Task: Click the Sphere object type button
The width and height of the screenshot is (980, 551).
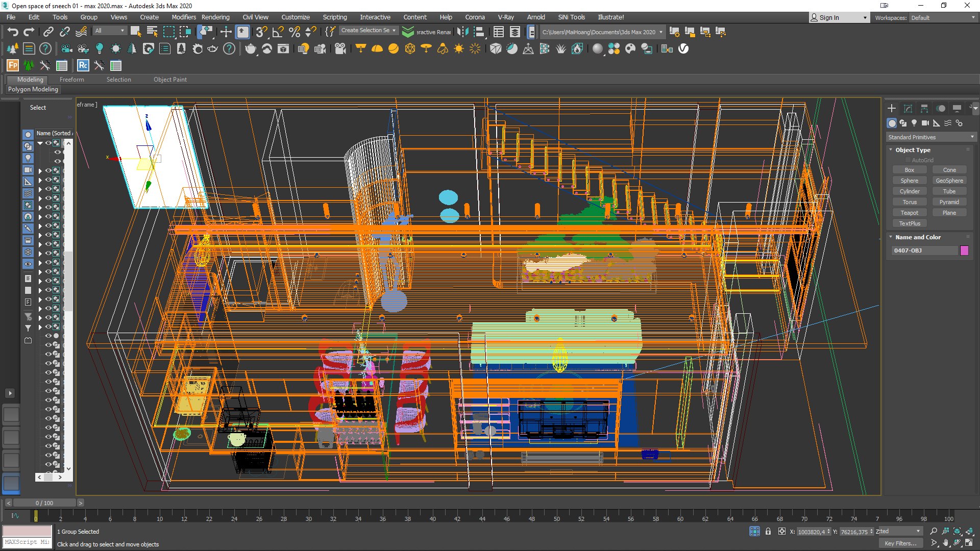Action: tap(909, 181)
